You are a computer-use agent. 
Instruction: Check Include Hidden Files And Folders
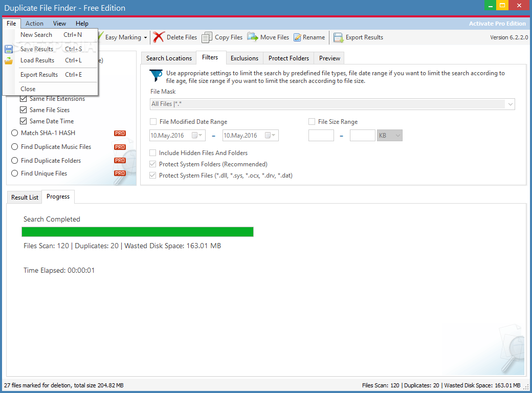coord(152,153)
